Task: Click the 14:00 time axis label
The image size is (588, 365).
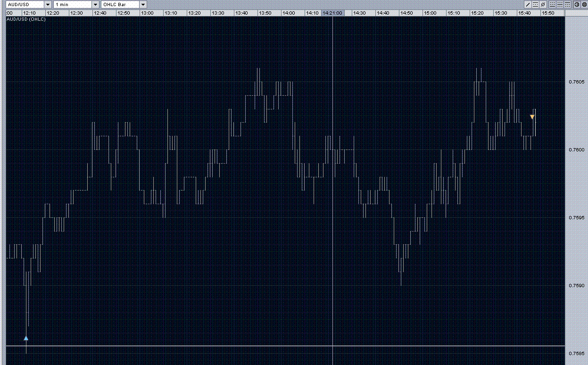Action: 289,13
